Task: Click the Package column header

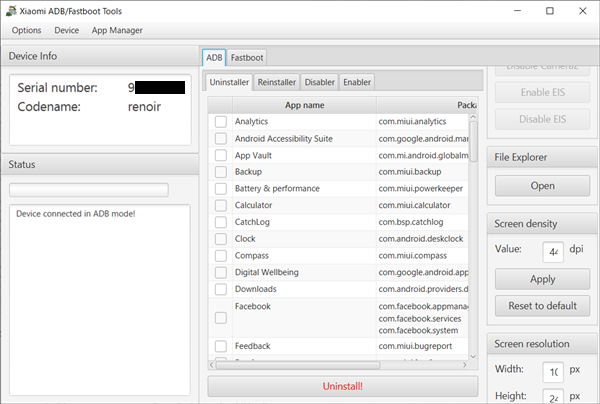Action: pos(427,105)
